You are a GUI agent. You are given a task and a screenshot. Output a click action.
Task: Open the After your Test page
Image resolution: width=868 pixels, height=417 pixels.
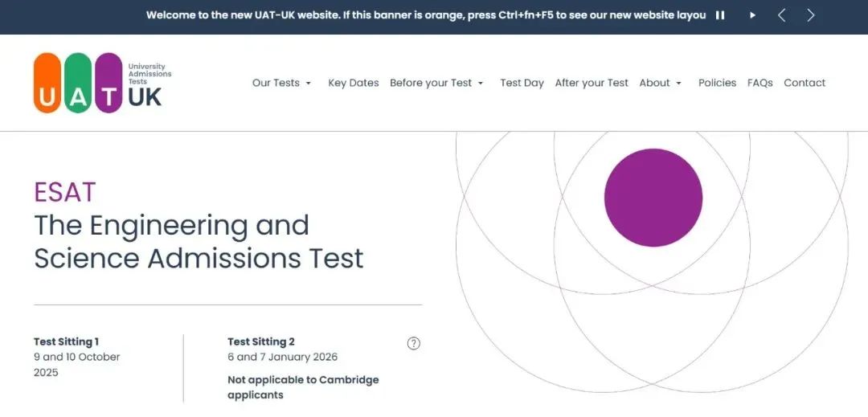(592, 83)
